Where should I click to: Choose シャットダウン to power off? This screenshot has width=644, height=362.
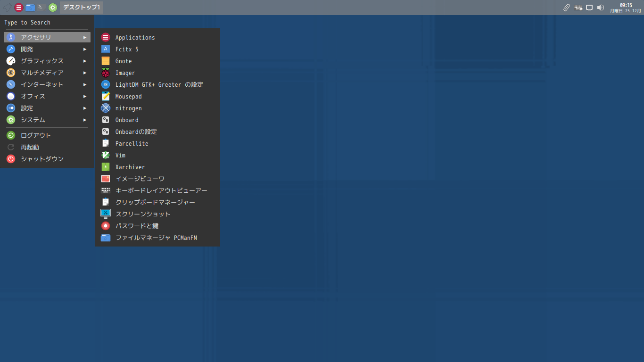(x=47, y=159)
